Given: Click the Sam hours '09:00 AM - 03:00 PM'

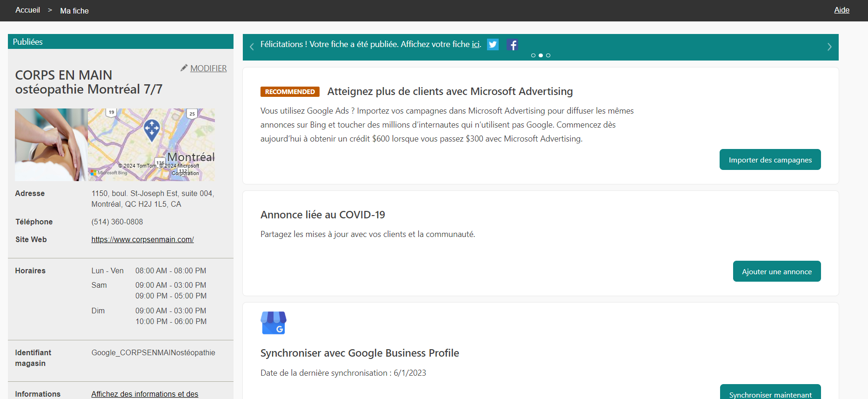Looking at the screenshot, I should pos(171,285).
